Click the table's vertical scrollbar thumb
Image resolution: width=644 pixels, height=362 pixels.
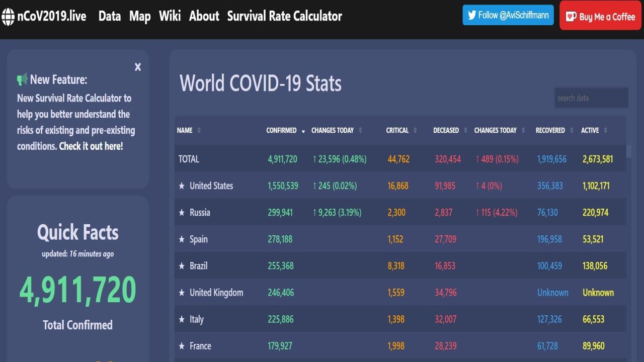coord(628,151)
